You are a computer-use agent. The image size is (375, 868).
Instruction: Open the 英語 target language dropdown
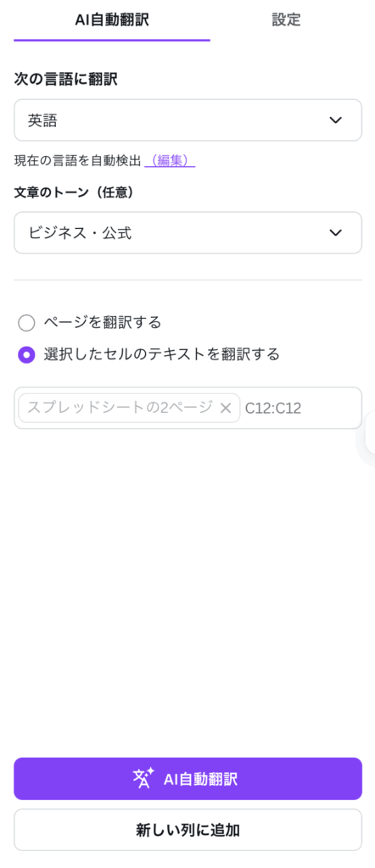tap(187, 120)
